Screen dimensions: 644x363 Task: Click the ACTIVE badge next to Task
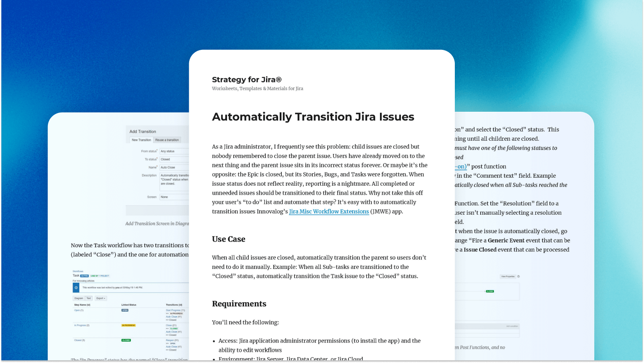point(85,276)
